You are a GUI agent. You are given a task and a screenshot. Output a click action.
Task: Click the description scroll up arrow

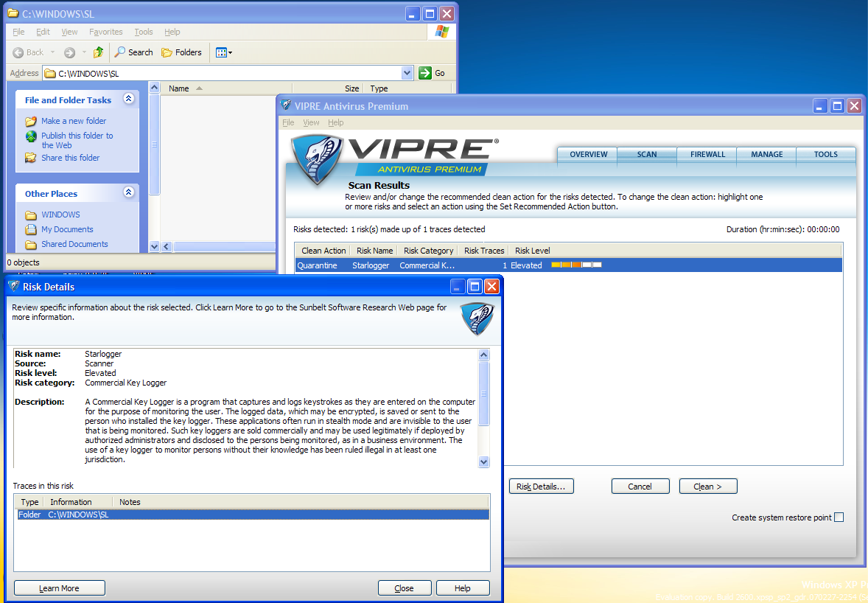[484, 355]
